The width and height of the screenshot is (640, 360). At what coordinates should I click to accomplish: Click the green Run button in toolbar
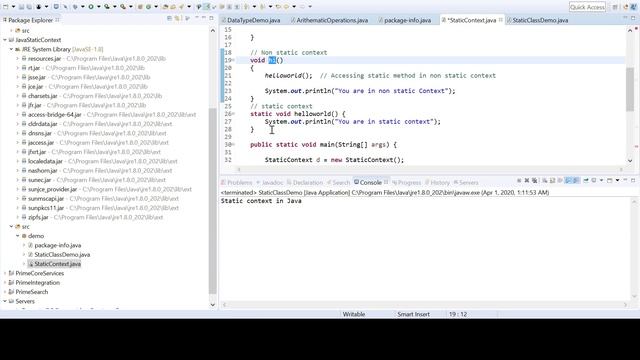[x=91, y=7]
